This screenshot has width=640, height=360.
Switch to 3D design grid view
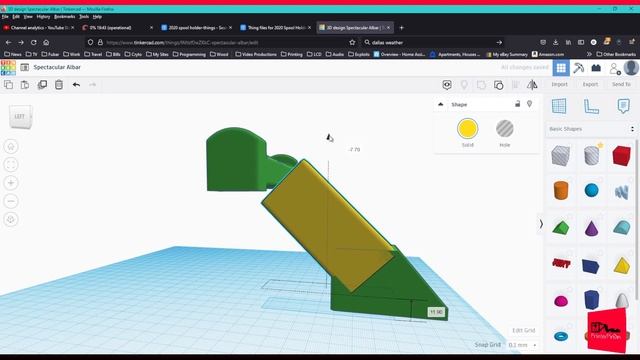561,68
